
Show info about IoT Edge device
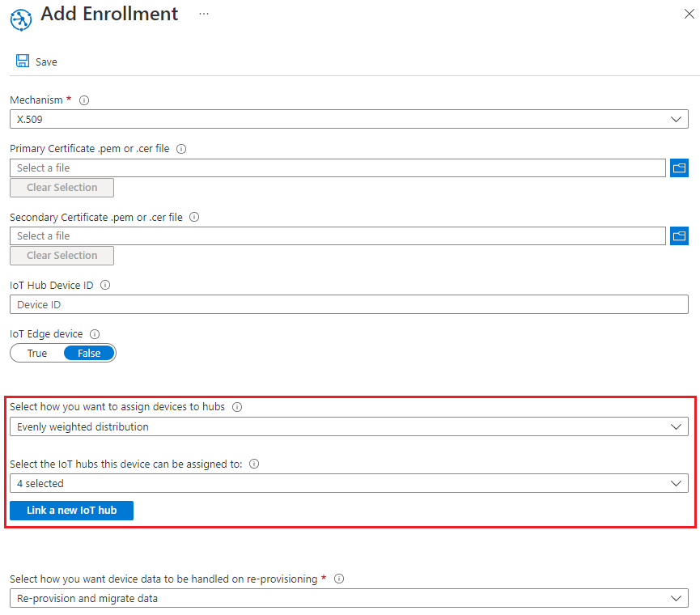point(95,334)
